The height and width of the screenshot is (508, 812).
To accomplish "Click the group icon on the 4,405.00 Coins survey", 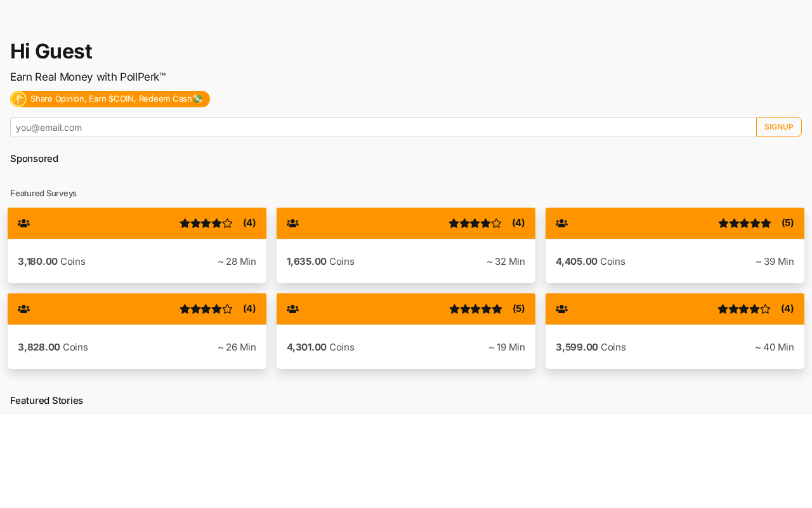I will 562,224.
